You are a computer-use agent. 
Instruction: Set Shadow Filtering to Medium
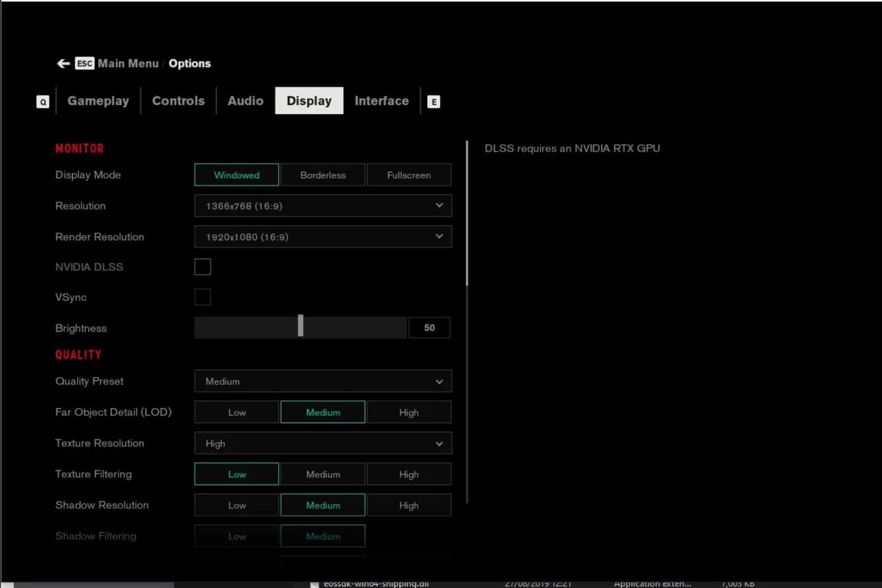323,536
